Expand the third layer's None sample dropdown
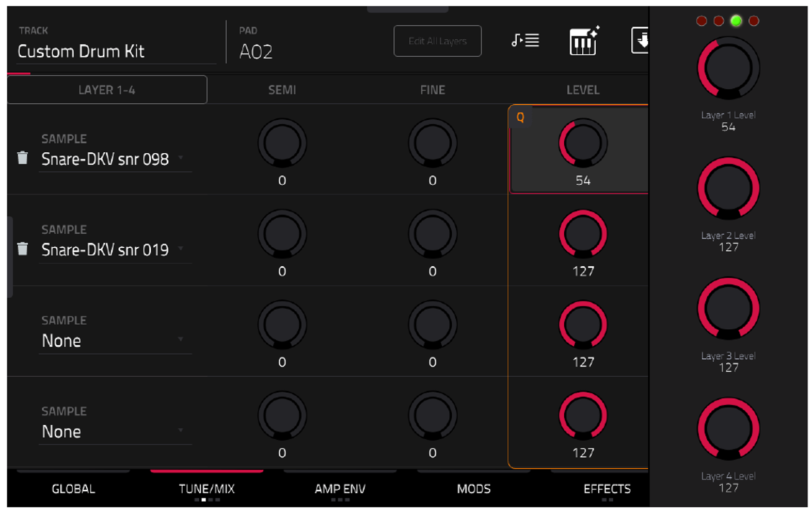Screen dimensions: 812x513 pos(115,341)
